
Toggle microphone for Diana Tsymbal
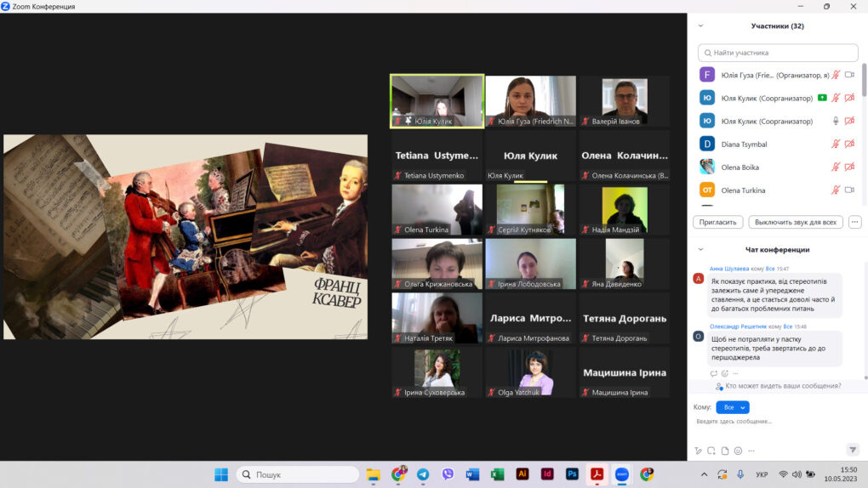pyautogui.click(x=836, y=144)
